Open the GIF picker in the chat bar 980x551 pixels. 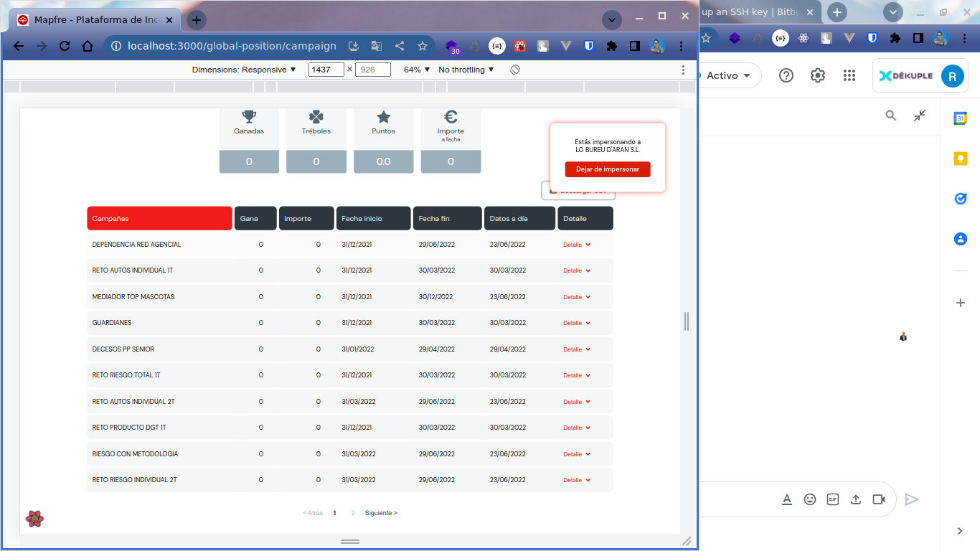(833, 499)
